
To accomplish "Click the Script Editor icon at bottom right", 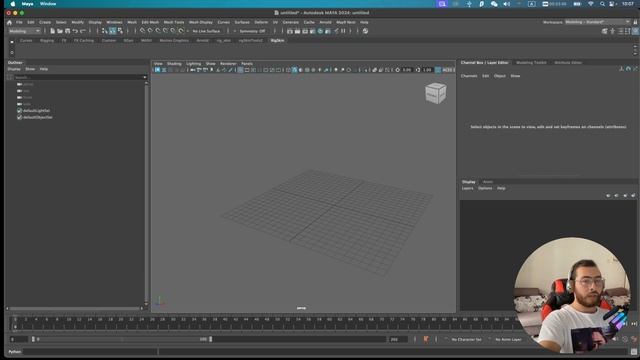I will coord(633,351).
